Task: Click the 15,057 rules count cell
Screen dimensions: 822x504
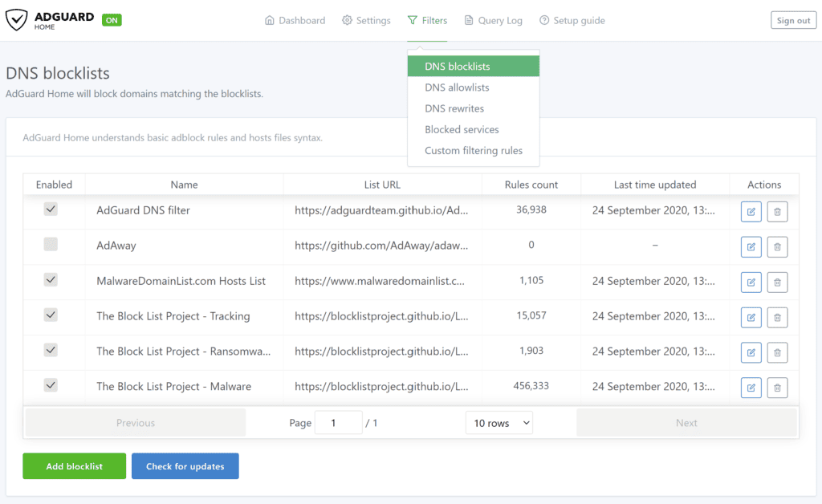Action: pyautogui.click(x=531, y=315)
